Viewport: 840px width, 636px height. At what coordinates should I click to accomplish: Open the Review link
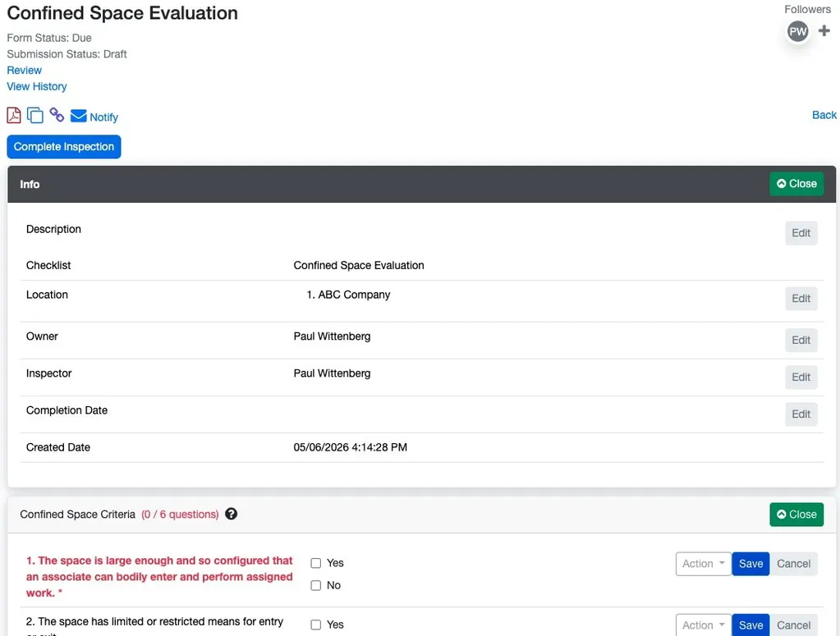(x=24, y=70)
